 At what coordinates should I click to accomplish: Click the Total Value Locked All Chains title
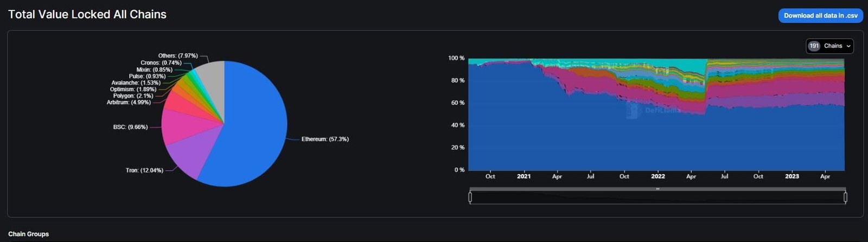click(x=87, y=15)
